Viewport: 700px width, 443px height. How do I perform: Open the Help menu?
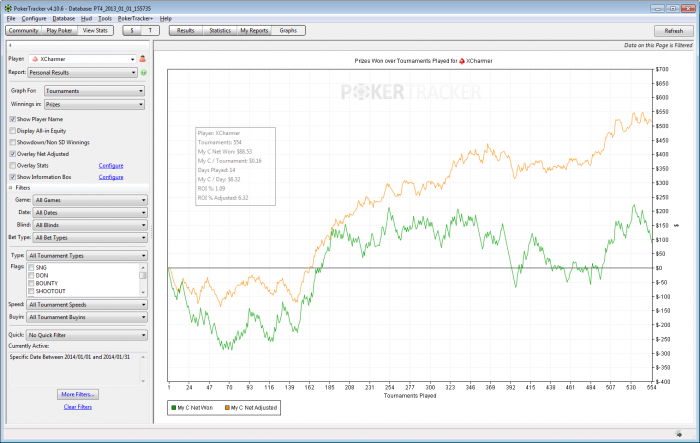pos(166,18)
